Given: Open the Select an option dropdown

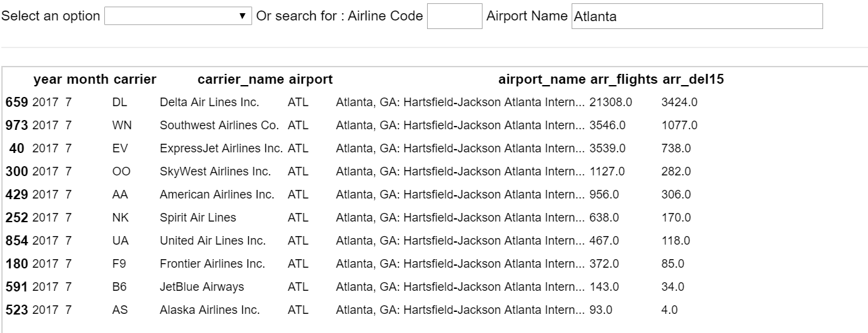Looking at the screenshot, I should (x=178, y=16).
